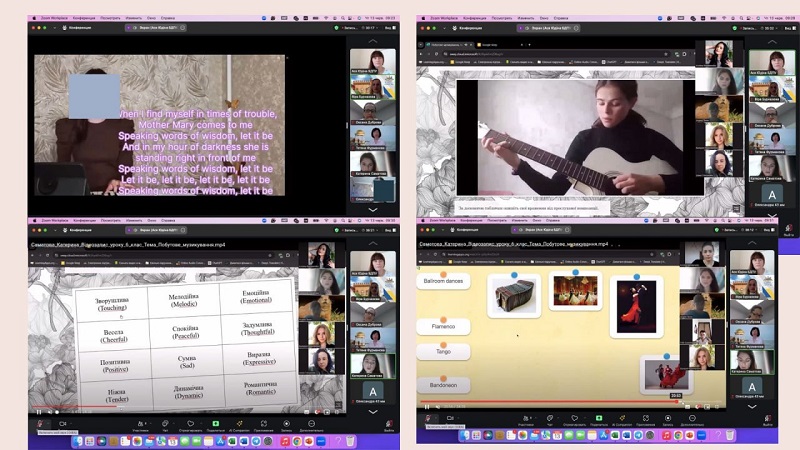Open Excel from bottom-left dock
The width and height of the screenshot is (800, 450).
(x=232, y=441)
